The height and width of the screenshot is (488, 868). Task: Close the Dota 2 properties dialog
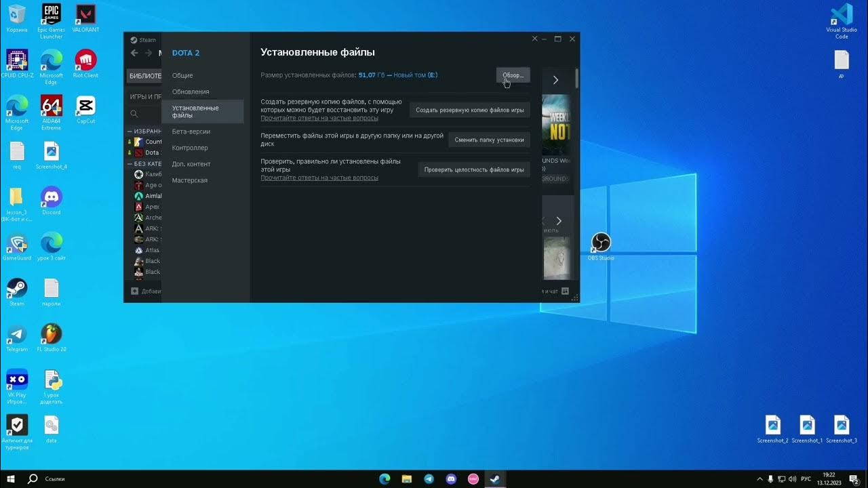coord(534,39)
